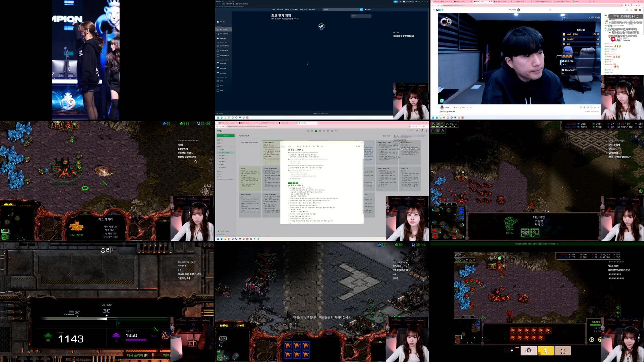Toggle the like heart on the SOOP stream
Viewport: 644px width, 362px height.
468,107
